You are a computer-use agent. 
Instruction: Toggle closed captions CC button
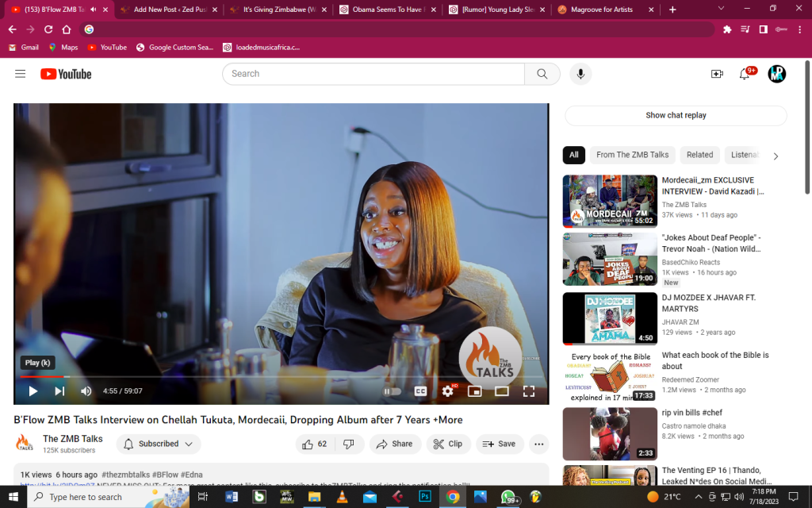(420, 391)
